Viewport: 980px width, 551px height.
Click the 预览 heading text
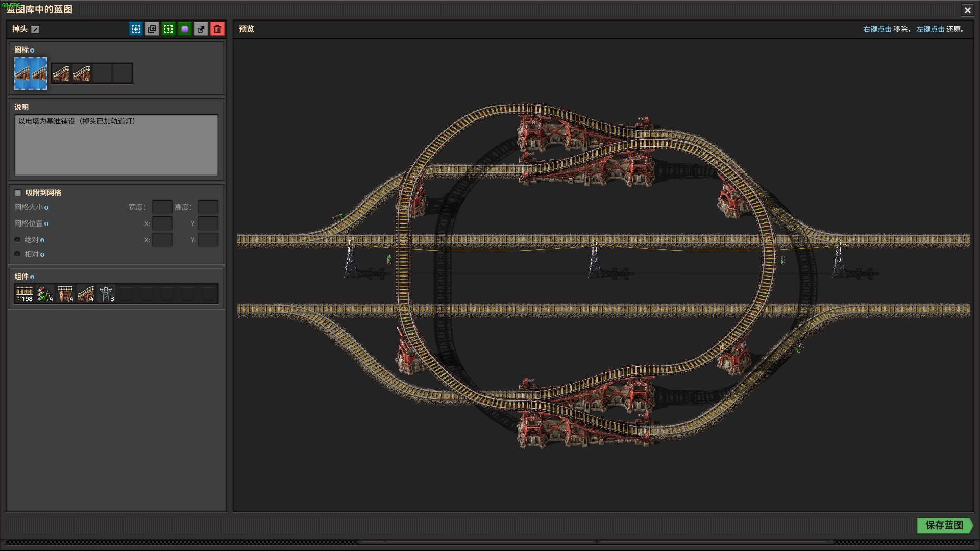tap(247, 29)
